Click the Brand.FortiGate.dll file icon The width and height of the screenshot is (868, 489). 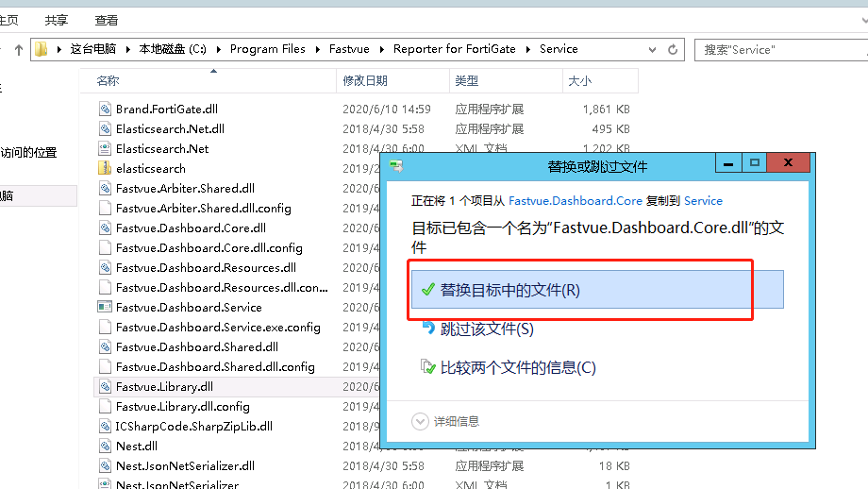click(105, 110)
